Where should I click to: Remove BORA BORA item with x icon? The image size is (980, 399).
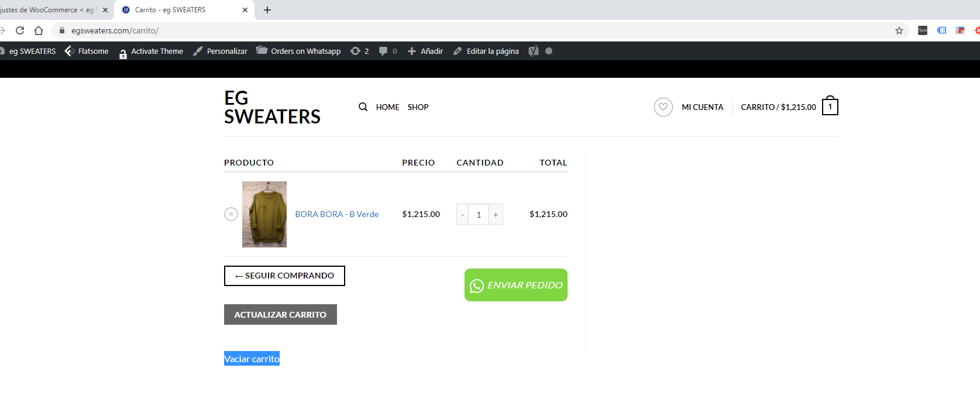pos(231,214)
